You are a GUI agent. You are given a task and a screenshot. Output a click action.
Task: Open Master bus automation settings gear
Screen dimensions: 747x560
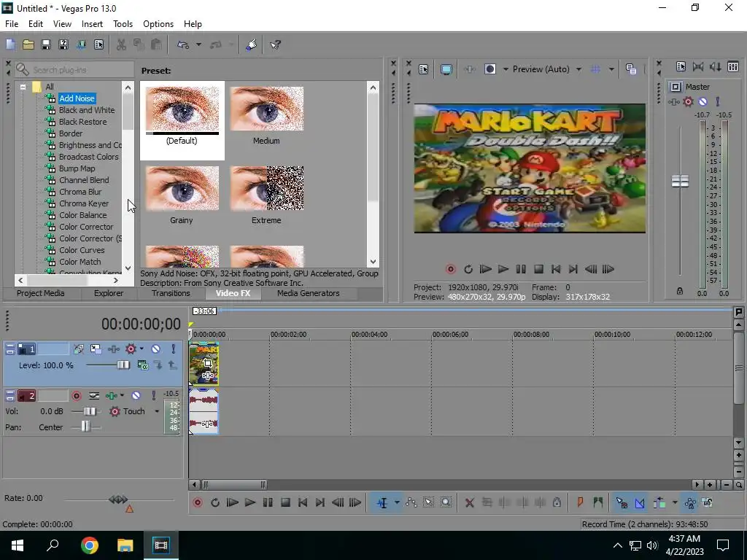tap(688, 101)
